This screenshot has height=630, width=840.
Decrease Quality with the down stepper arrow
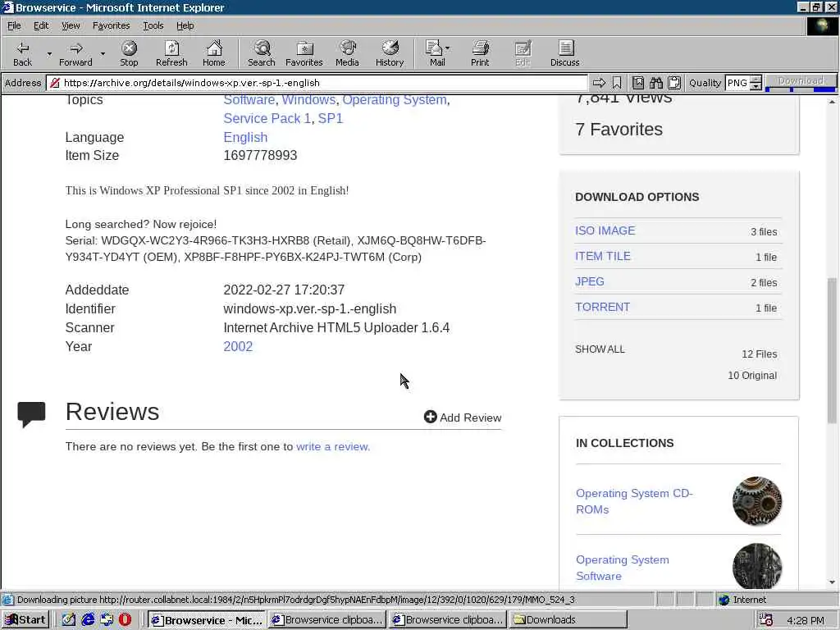tap(756, 86)
